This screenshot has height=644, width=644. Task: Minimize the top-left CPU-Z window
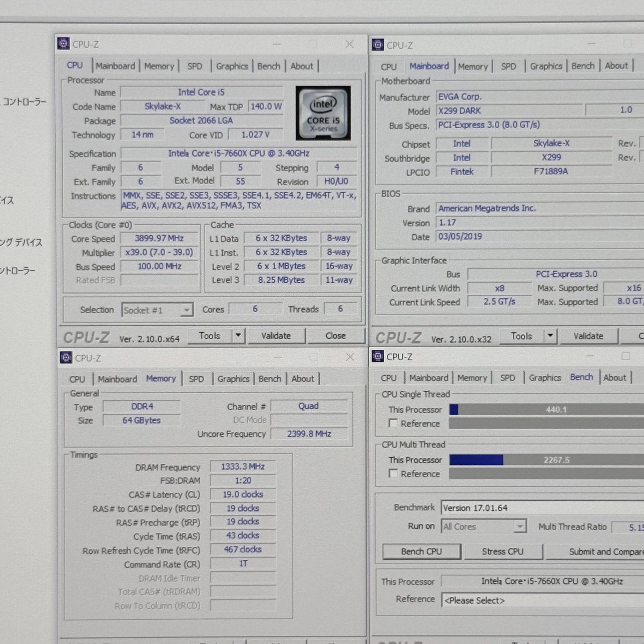pos(277,44)
